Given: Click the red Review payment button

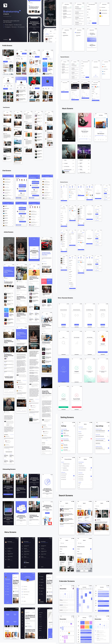Looking at the screenshot, I should (x=77, y=407).
